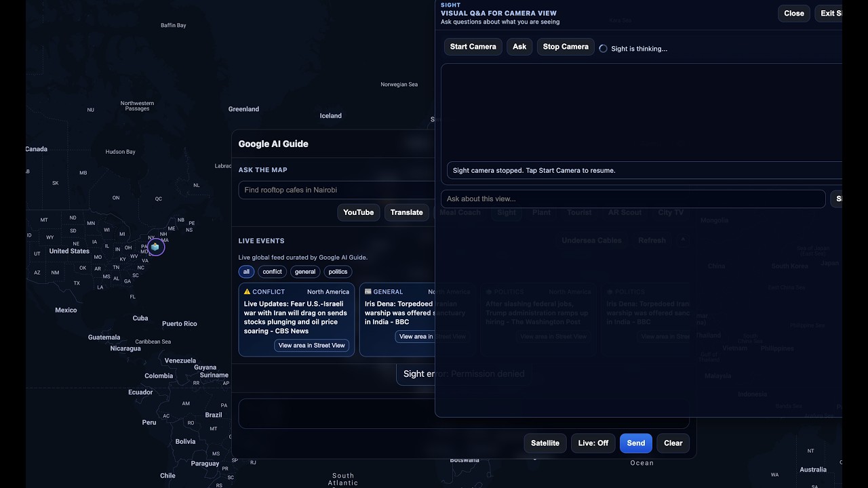Open Street View for the CBS News story
The width and height of the screenshot is (868, 488).
point(311,346)
